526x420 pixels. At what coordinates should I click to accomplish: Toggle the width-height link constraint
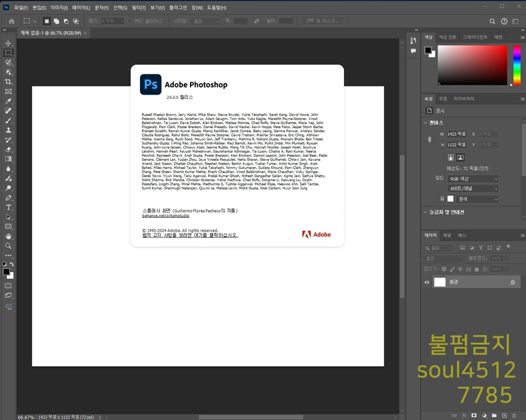[429, 139]
